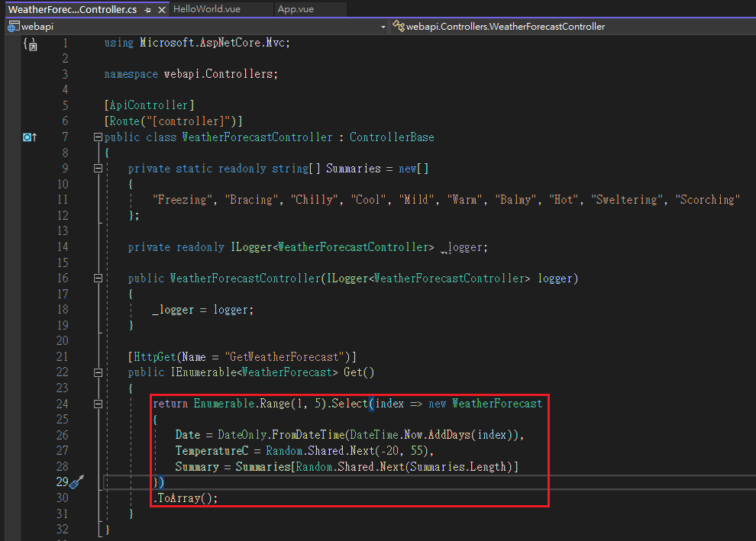Click the "Balmy" string on line 11
The image size is (756, 541).
click(x=516, y=199)
